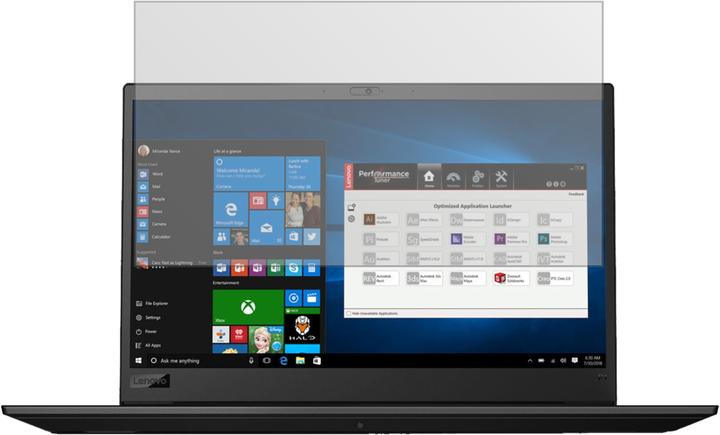Open the volume control in system tray
Viewport: 720px width, 435px height.
click(563, 361)
